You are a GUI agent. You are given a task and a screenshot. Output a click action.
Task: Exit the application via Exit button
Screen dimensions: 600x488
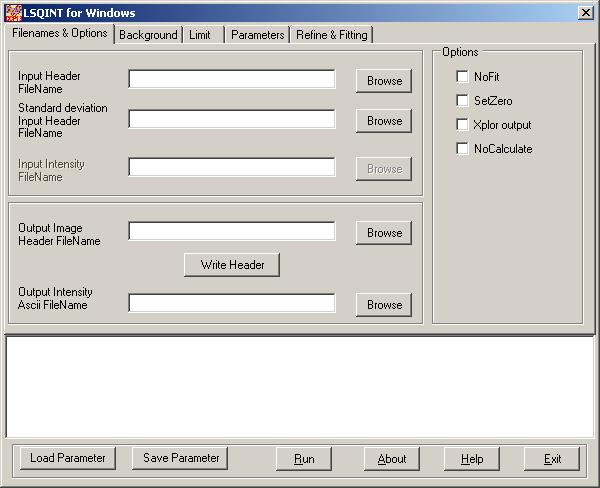pyautogui.click(x=552, y=459)
